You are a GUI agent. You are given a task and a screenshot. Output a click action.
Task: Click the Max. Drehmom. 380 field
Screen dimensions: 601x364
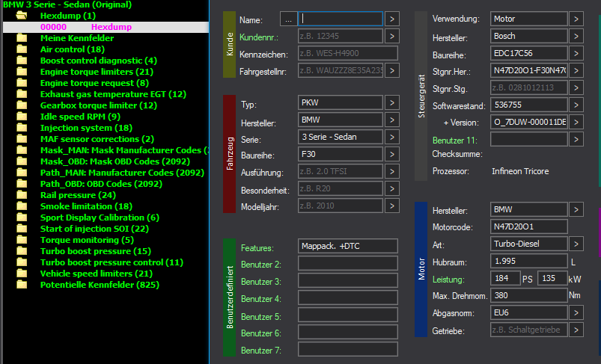(x=528, y=295)
